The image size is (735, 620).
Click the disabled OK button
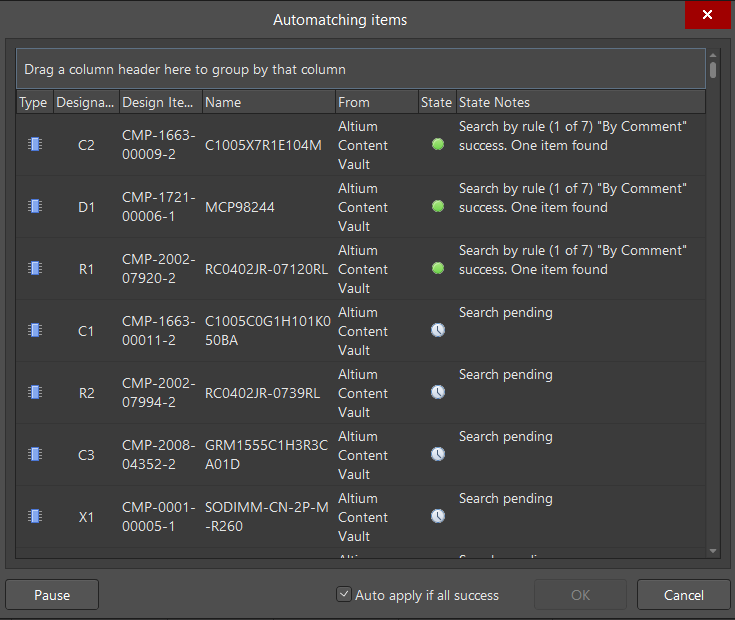(x=580, y=595)
